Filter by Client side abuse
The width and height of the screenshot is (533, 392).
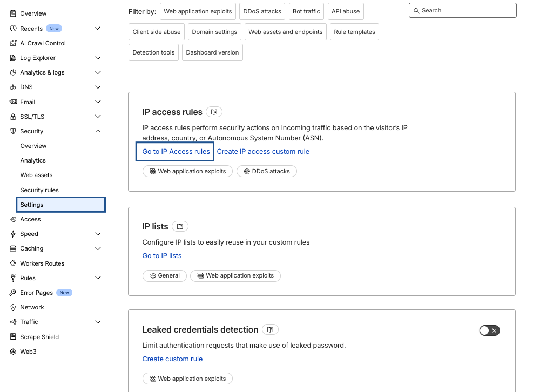[157, 32]
